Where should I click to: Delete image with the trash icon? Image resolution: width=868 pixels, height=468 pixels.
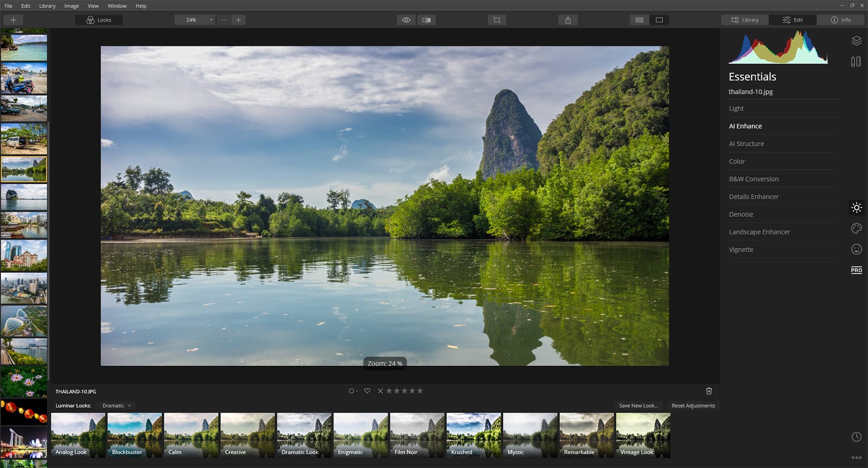point(709,391)
